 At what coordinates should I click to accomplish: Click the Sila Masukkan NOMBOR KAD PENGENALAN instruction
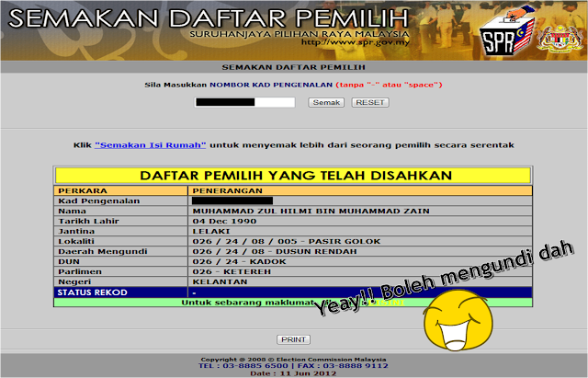293,85
